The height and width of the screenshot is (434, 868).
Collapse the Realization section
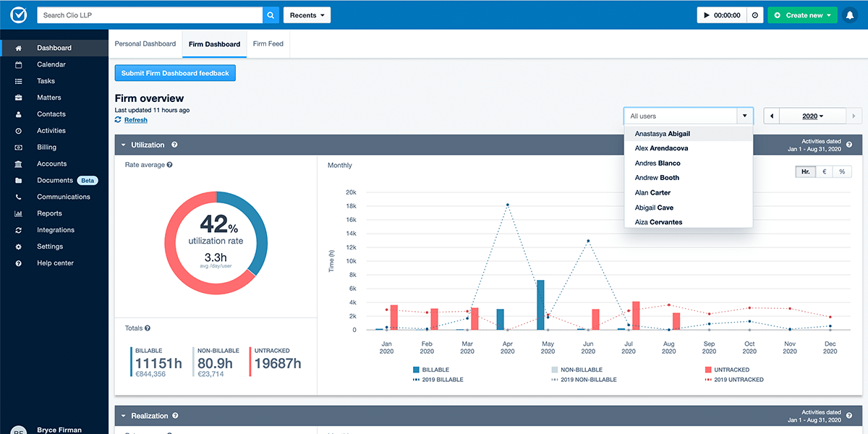point(124,416)
